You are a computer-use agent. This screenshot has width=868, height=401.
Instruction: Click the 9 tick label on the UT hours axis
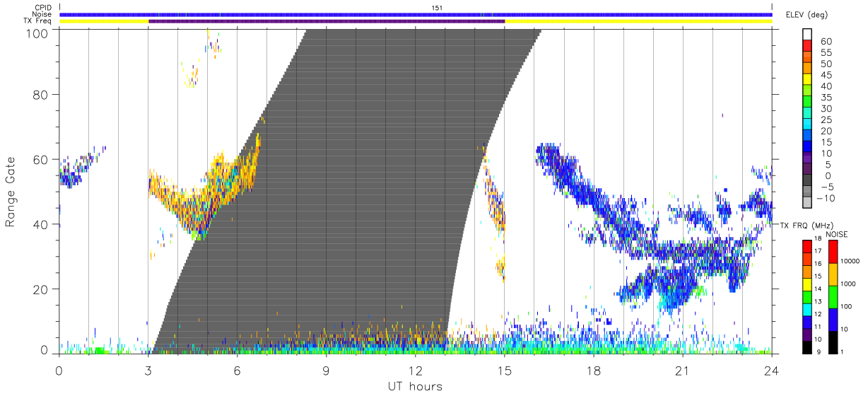click(x=326, y=371)
